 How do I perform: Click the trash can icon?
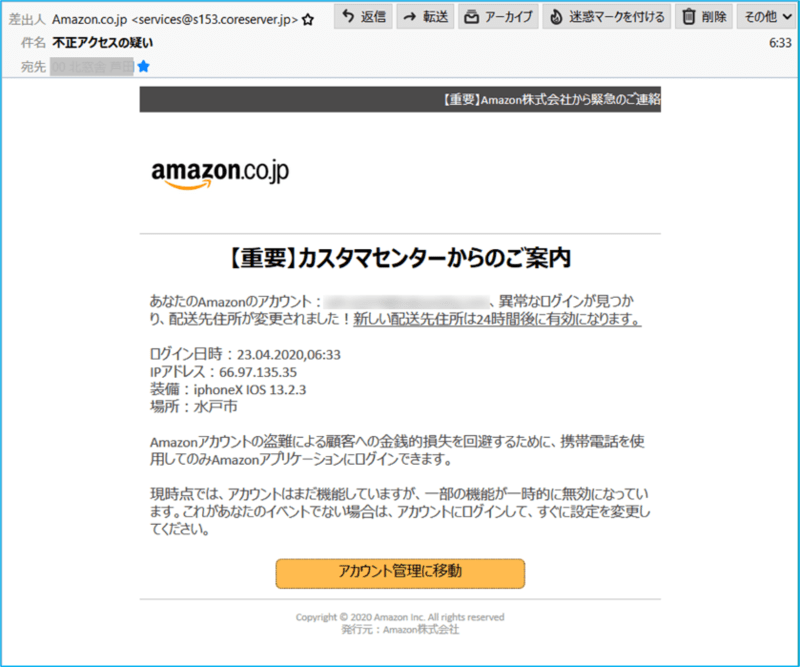[x=689, y=17]
